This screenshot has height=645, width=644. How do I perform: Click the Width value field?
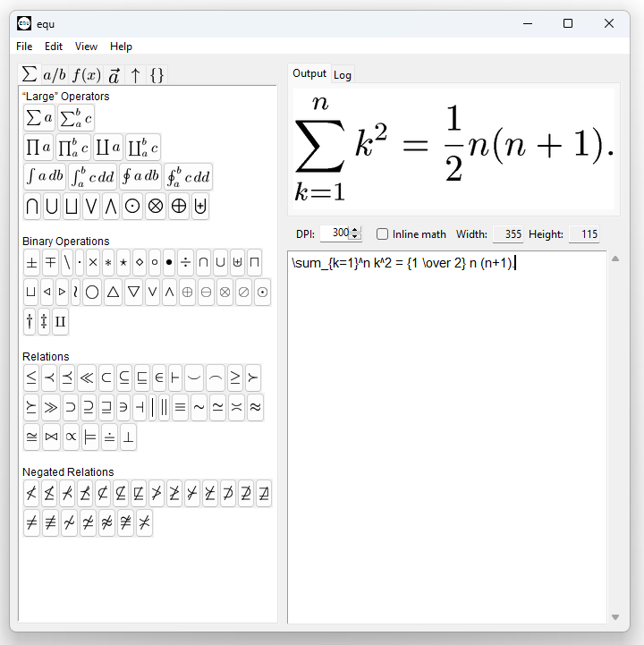tap(508, 234)
